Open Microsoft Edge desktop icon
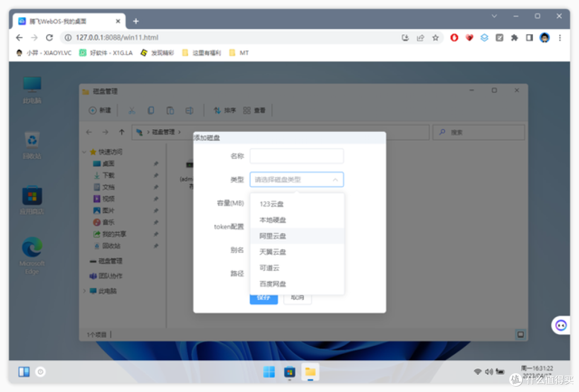This screenshot has height=392, width=579. point(32,256)
